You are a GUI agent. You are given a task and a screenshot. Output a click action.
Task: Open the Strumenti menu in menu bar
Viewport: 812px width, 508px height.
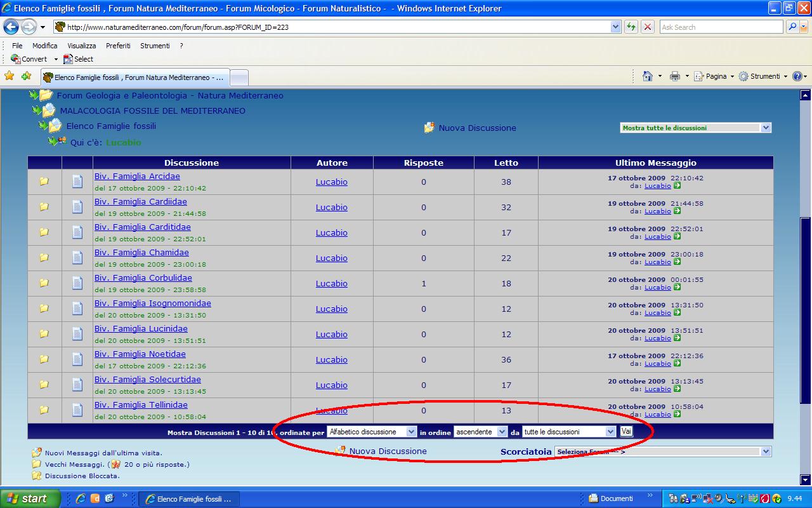pos(155,46)
